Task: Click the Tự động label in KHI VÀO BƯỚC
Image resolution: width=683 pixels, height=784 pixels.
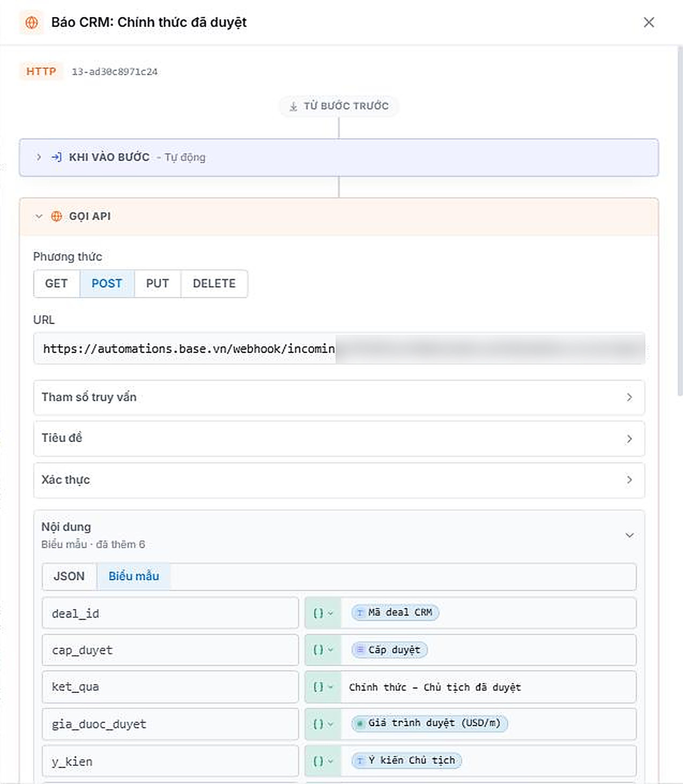Action: (x=185, y=158)
